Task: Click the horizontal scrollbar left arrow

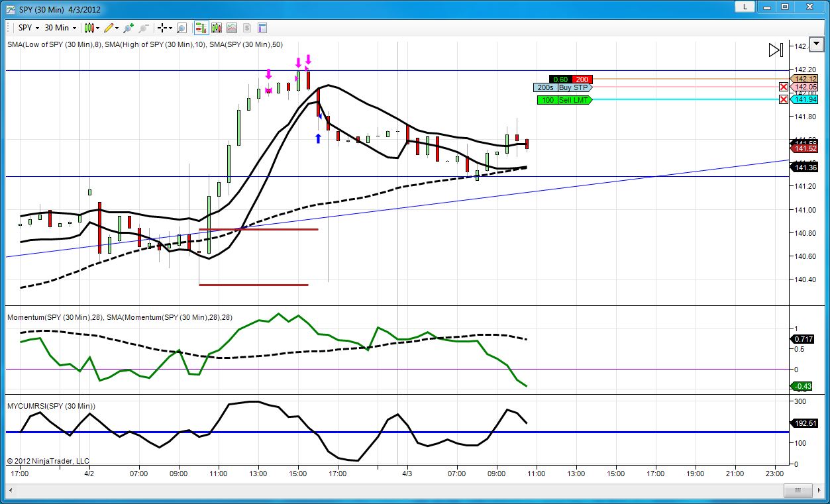Action: (x=10, y=491)
